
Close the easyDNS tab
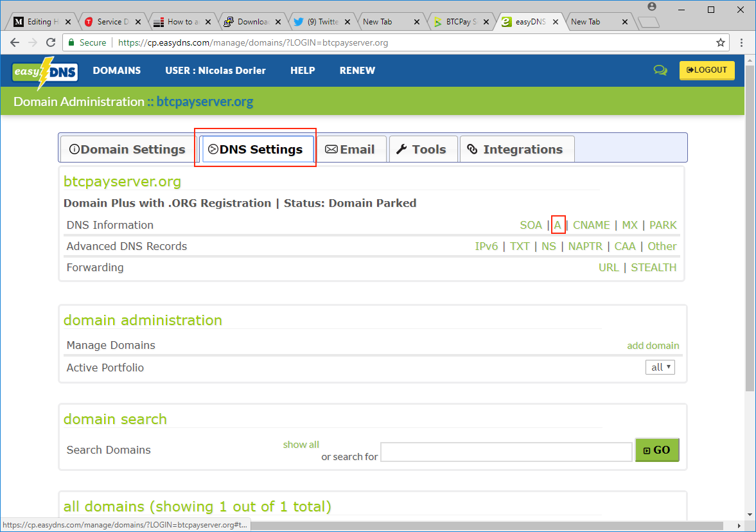coord(556,22)
